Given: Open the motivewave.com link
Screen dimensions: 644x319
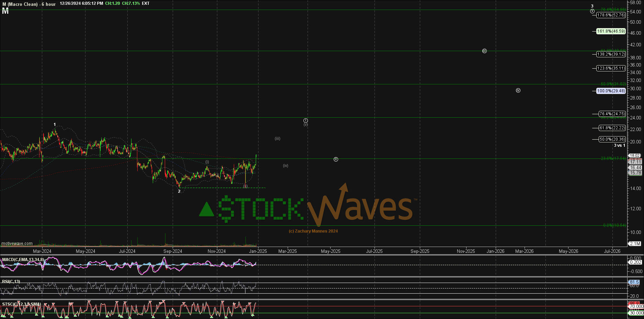Looking at the screenshot, I should [17, 244].
